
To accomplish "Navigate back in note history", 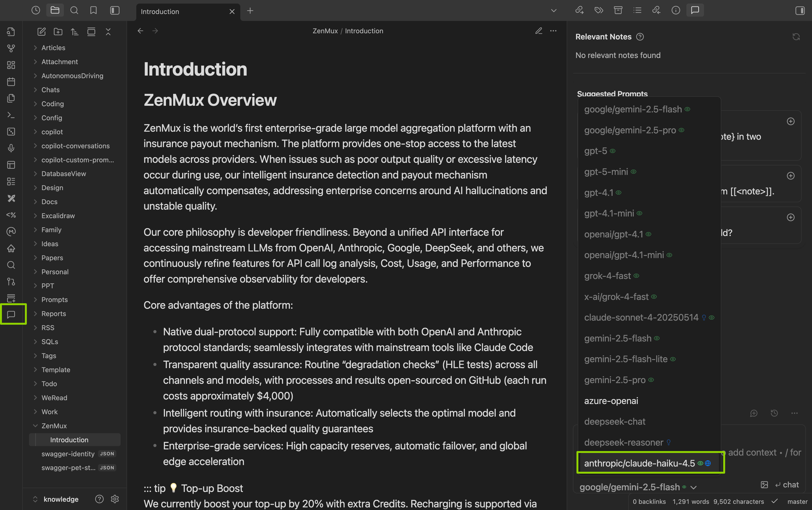I will pyautogui.click(x=141, y=31).
